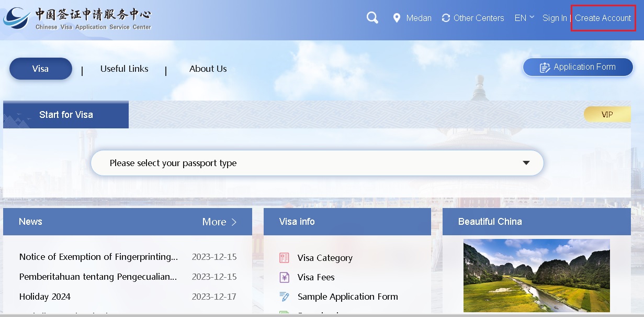Select the Visa tab

tap(40, 69)
